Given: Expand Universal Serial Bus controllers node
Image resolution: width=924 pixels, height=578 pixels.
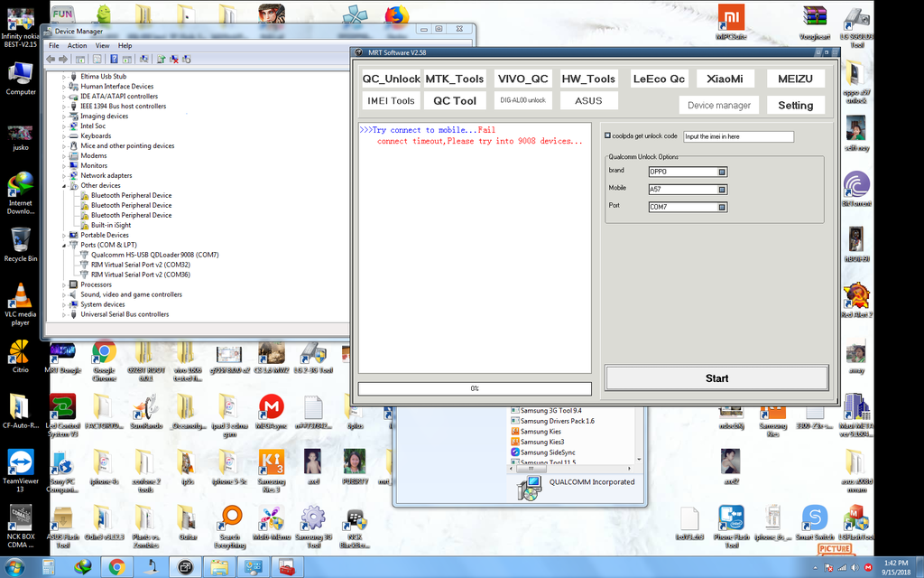Looking at the screenshot, I should [64, 315].
